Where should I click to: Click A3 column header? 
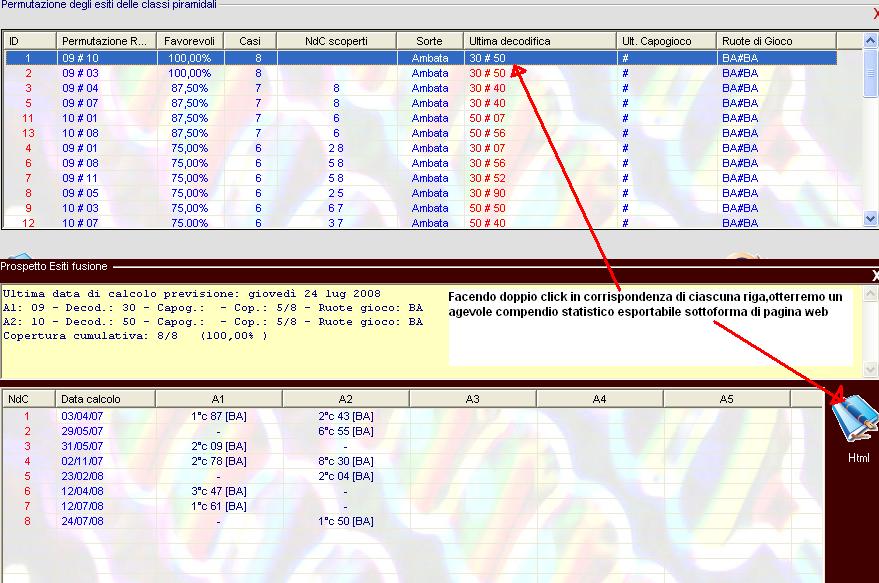point(473,399)
